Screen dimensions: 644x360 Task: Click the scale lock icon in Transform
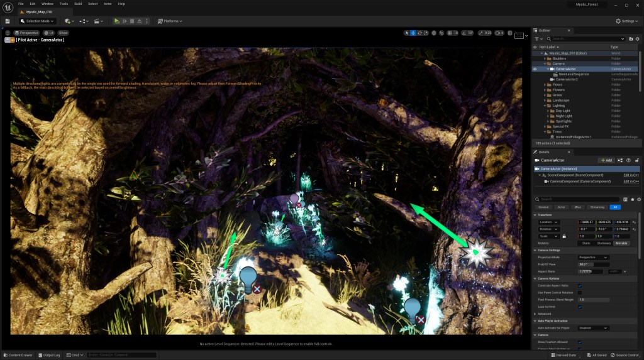[564, 236]
